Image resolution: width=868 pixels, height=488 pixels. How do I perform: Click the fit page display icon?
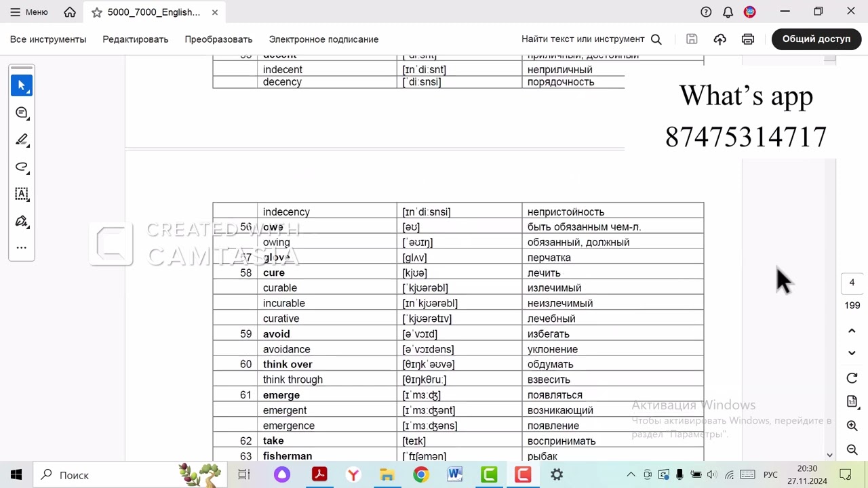852,402
